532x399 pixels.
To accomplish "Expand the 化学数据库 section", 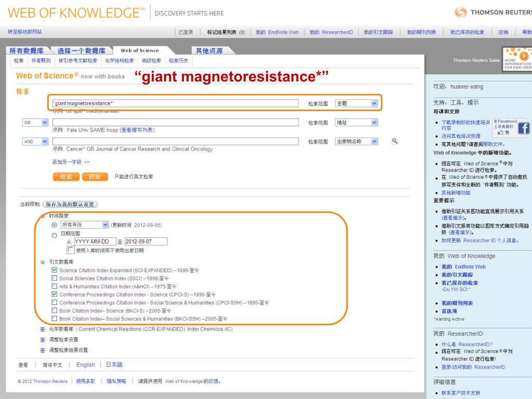I will pos(43,329).
